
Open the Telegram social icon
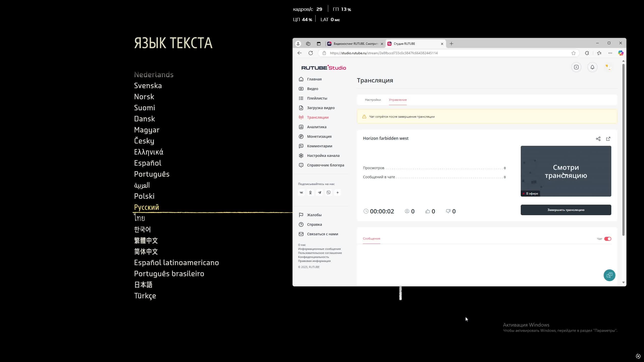[319, 193]
